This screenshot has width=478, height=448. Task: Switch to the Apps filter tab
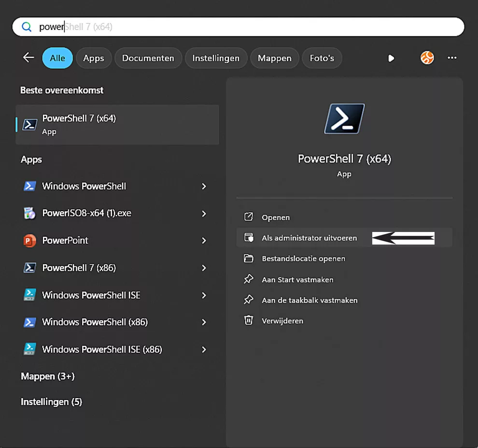[94, 58]
